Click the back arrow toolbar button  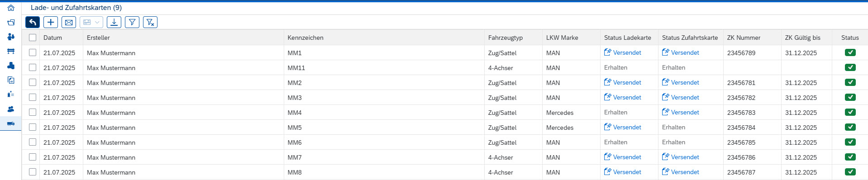point(33,22)
